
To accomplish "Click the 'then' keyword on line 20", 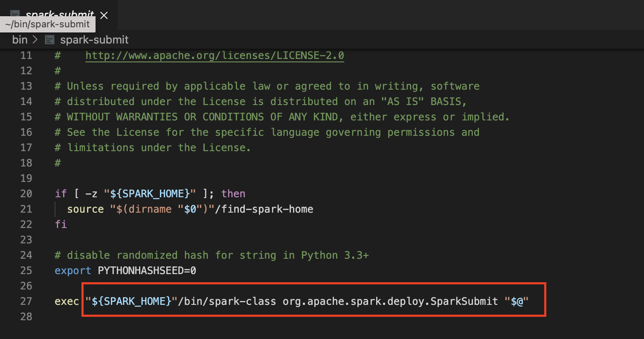I will click(x=233, y=194).
